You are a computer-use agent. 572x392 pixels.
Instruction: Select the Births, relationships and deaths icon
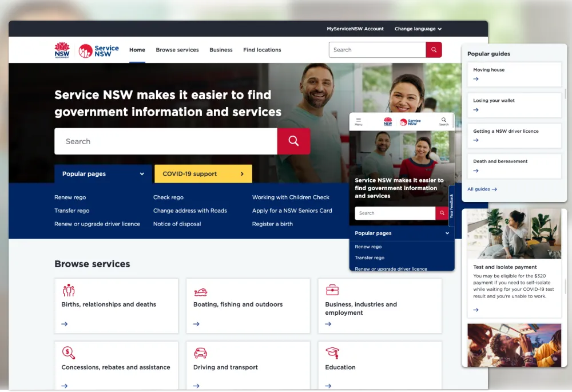coord(69,291)
